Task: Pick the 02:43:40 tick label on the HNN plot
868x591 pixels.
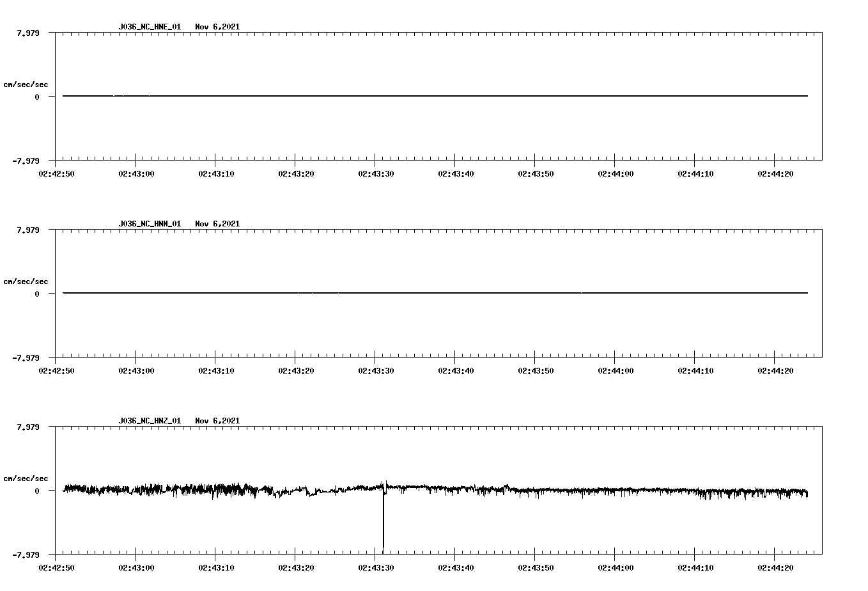Action: click(x=455, y=370)
